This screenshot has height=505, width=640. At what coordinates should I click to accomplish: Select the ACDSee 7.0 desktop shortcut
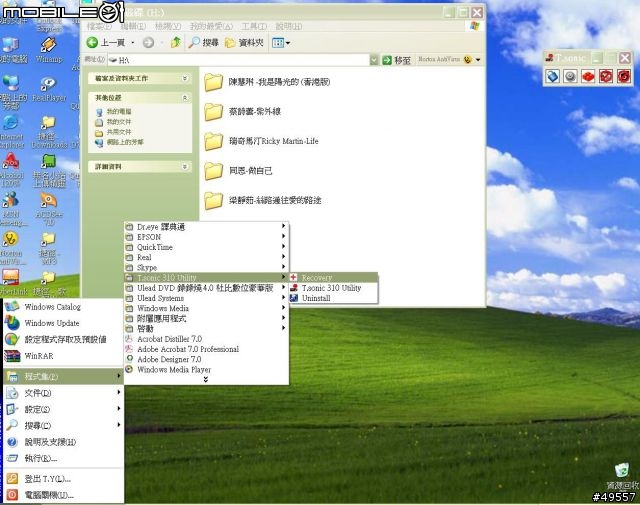click(49, 209)
